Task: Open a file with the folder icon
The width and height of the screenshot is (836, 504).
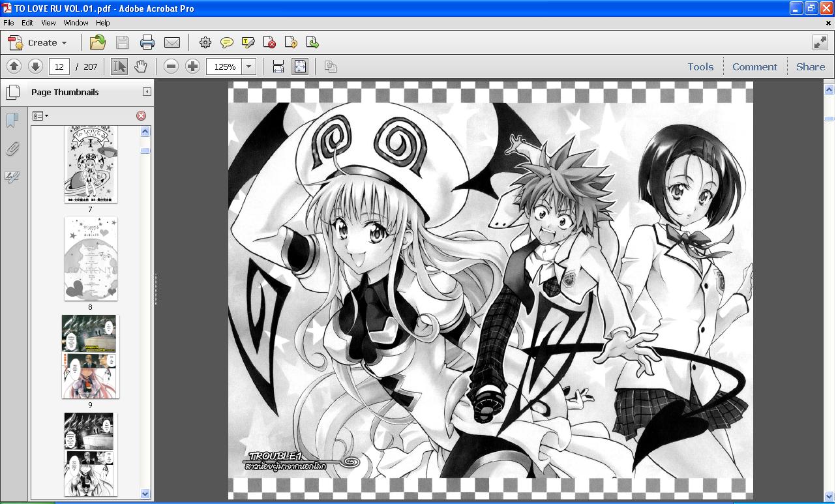Action: (98, 42)
